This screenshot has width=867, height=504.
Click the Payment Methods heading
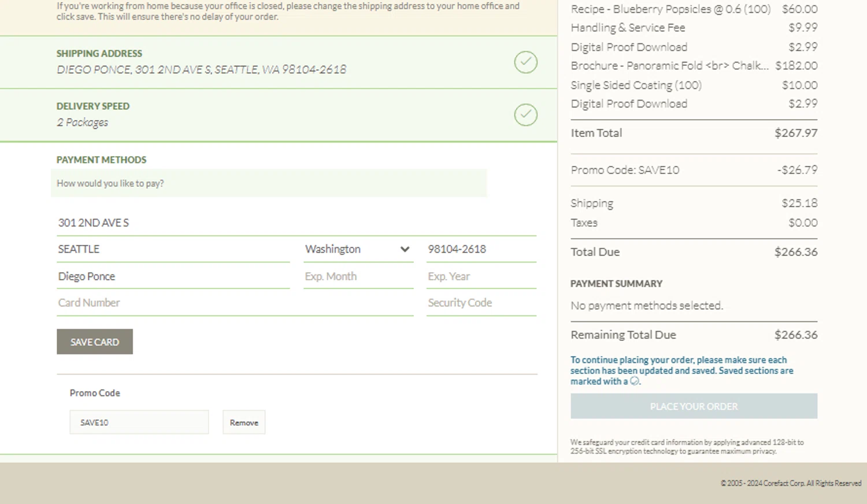click(101, 160)
